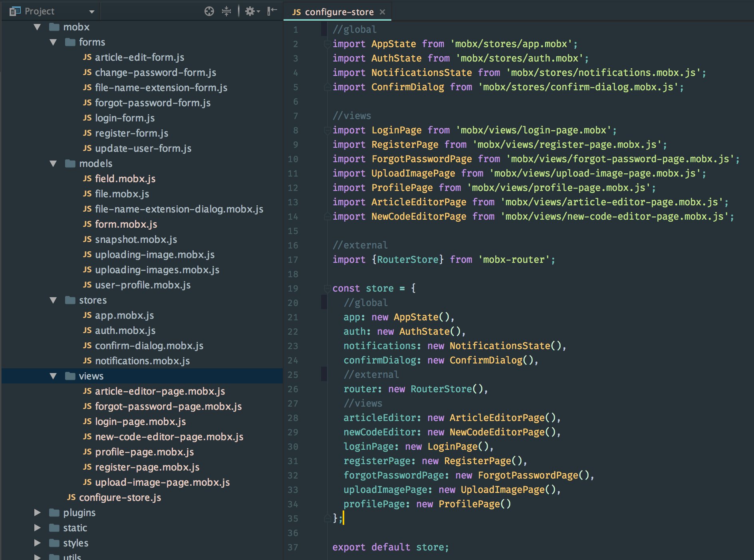The image size is (754, 560).
Task: Click RouterStore() on line 26
Action: point(446,389)
